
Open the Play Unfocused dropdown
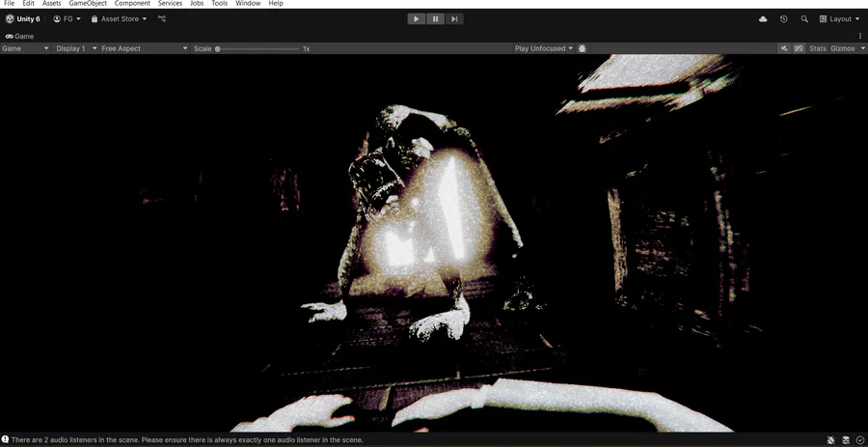click(x=544, y=48)
